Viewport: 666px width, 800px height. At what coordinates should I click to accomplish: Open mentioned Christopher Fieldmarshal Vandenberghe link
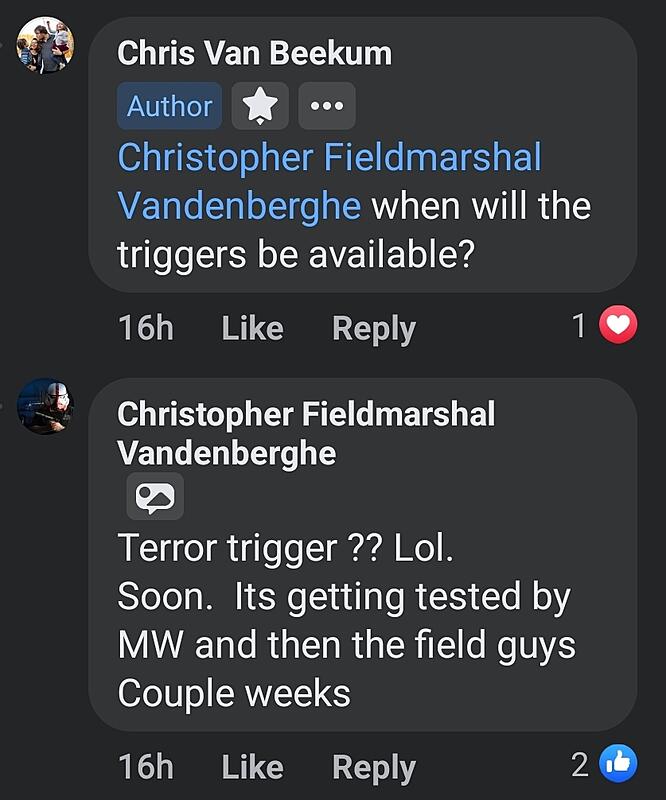point(329,181)
